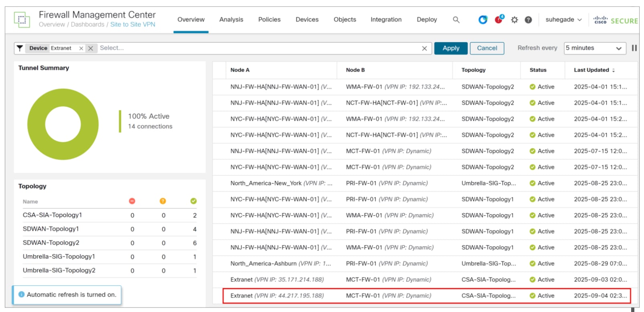This screenshot has height=312, width=644.
Task: Open the Objects menu
Action: (345, 19)
